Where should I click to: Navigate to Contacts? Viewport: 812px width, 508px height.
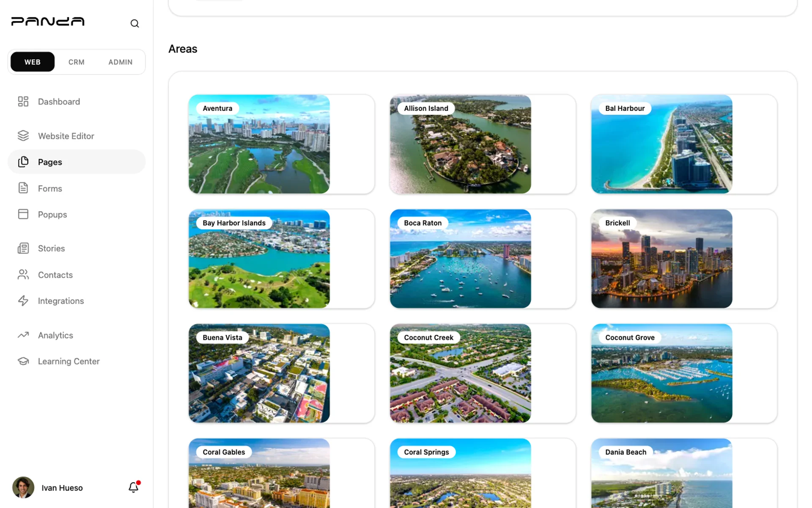point(77,275)
